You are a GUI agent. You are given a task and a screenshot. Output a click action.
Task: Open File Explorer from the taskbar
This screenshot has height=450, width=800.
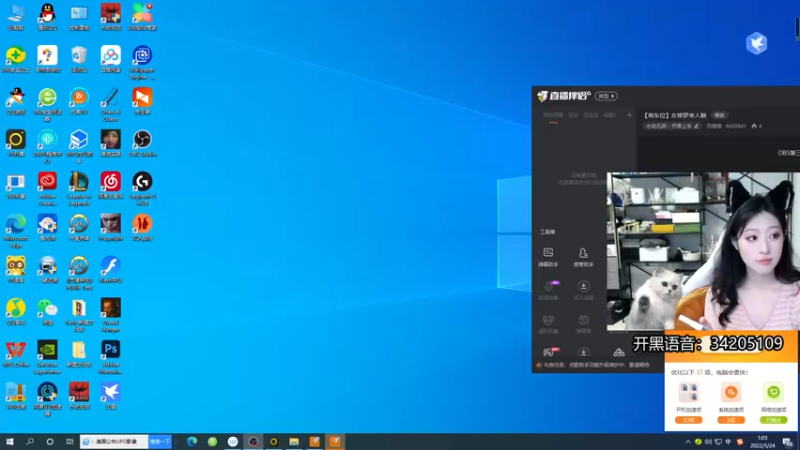coord(294,442)
